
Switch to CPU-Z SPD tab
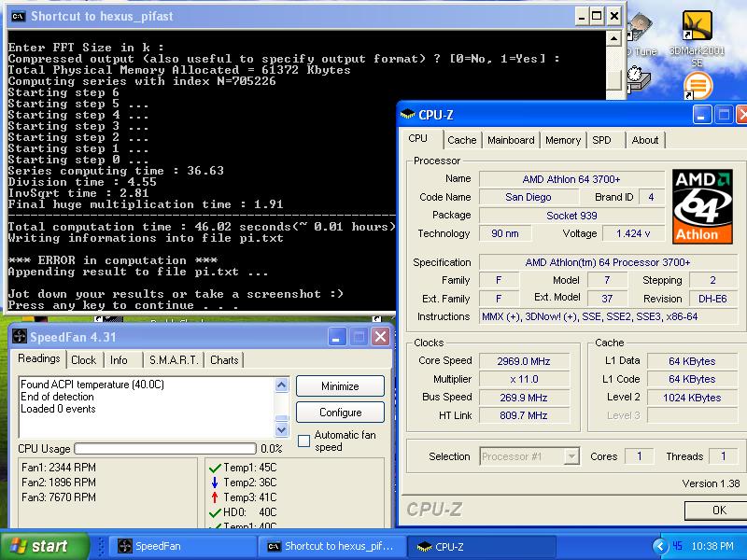click(x=601, y=140)
